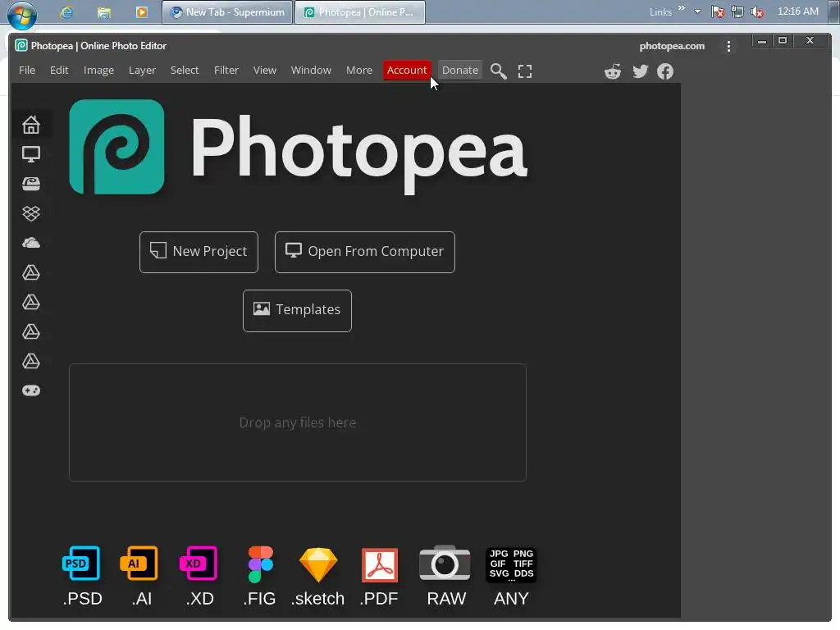Screen dimensions: 840x630
Task: Click the Action Center flag tray icon
Action: [718, 12]
